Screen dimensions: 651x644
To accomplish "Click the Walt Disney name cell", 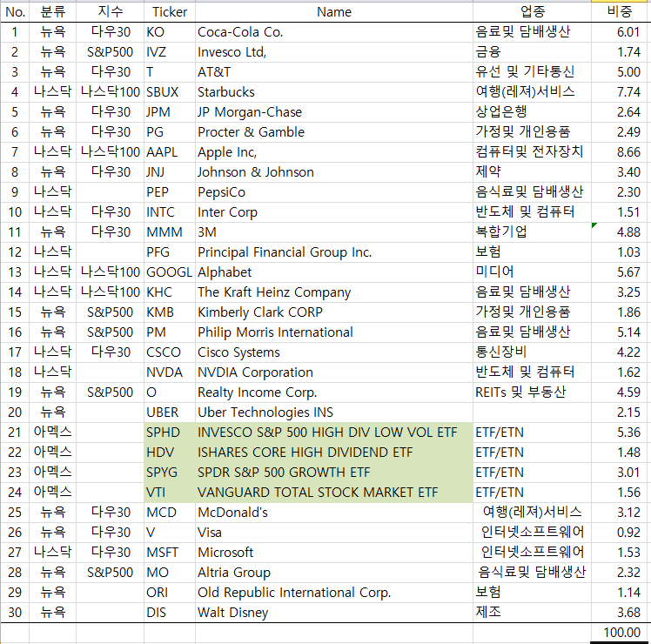I will click(334, 612).
